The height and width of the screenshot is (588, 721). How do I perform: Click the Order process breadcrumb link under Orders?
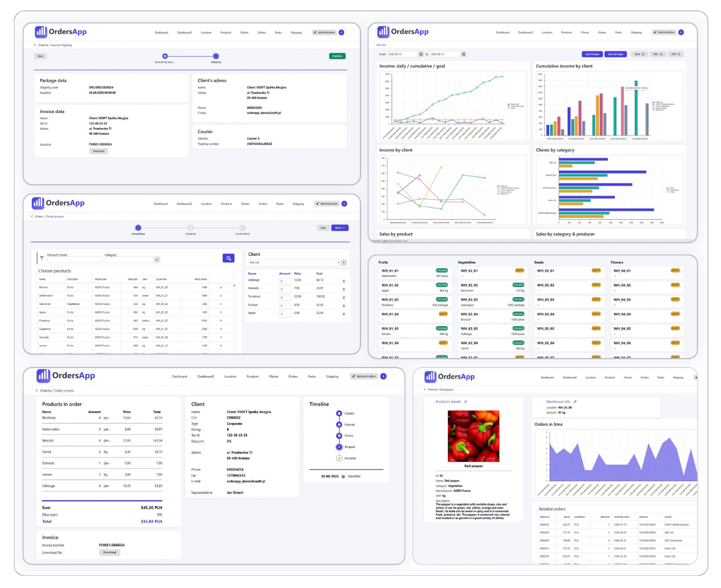(55, 217)
